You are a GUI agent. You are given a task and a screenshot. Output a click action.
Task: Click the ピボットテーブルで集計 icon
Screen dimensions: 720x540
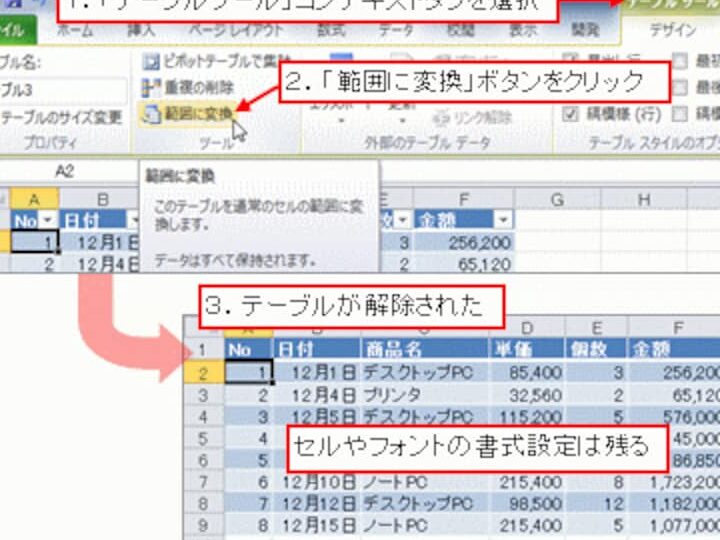coord(152,62)
